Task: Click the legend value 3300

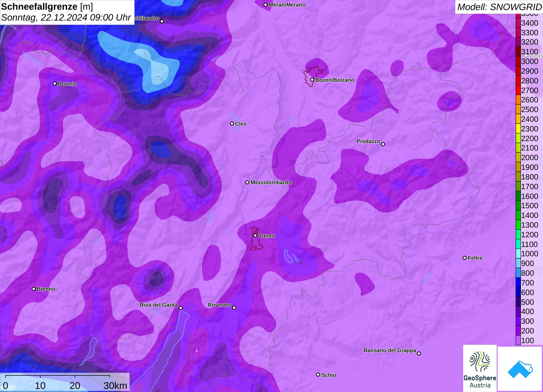Action: (x=529, y=33)
